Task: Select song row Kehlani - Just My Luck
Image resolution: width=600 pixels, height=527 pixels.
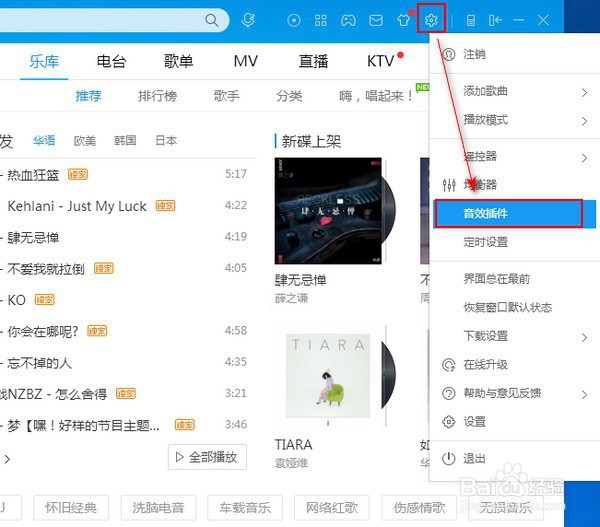Action: (x=125, y=206)
